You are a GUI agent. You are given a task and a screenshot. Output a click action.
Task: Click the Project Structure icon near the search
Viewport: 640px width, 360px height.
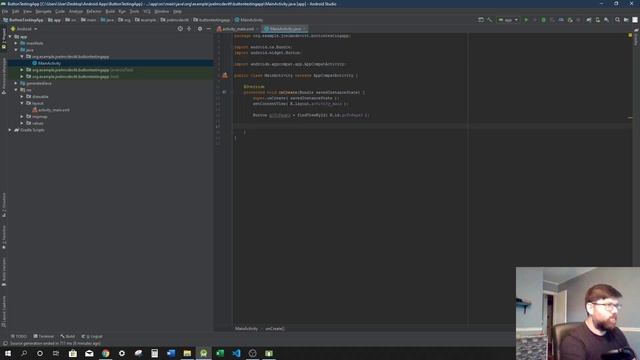626,20
